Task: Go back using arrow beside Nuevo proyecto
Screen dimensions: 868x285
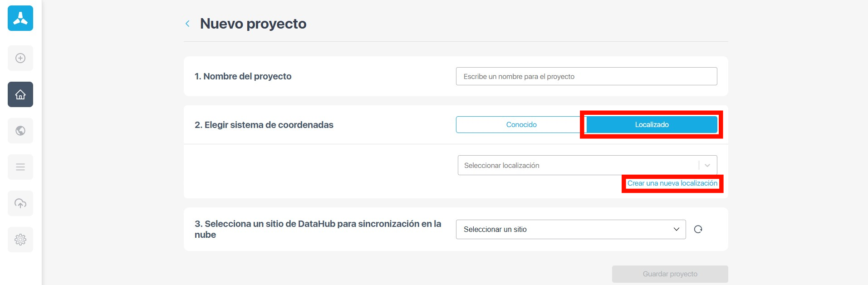Action: click(187, 24)
